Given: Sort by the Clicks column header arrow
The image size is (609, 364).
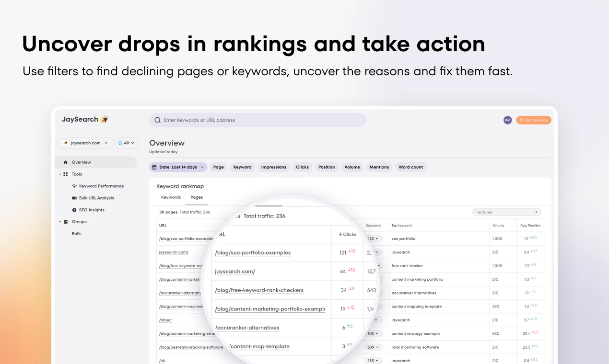Looking at the screenshot, I should (x=340, y=234).
